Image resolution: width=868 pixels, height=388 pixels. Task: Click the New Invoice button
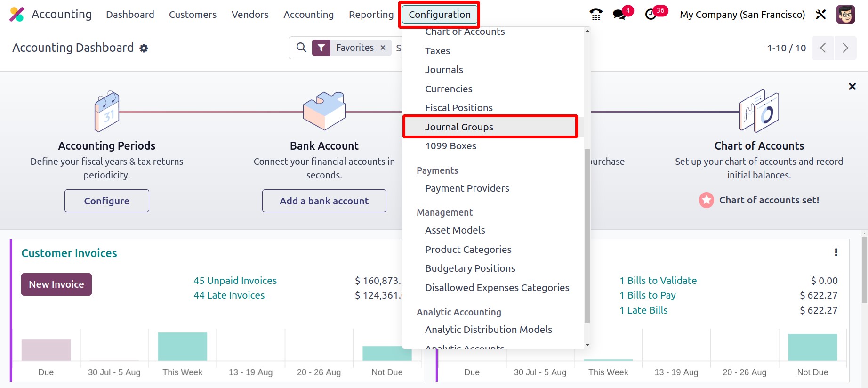click(x=56, y=284)
